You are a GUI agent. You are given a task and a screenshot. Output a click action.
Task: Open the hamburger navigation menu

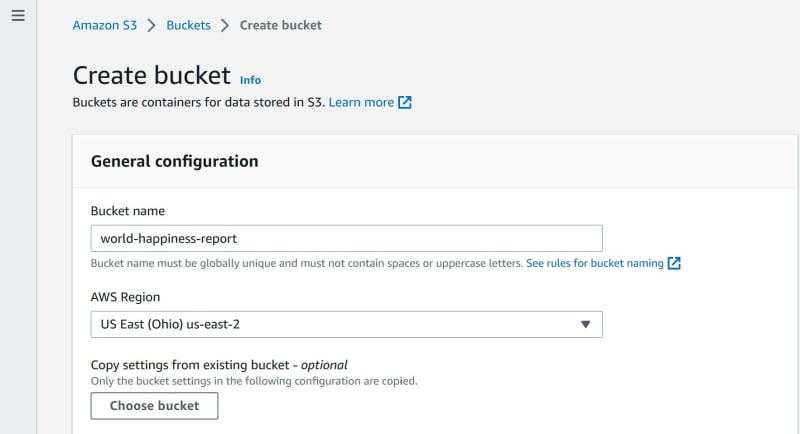coord(18,15)
